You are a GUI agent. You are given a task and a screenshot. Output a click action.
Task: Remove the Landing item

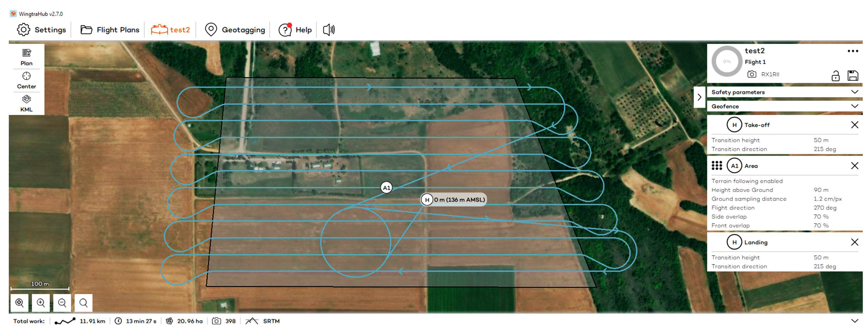coord(854,242)
